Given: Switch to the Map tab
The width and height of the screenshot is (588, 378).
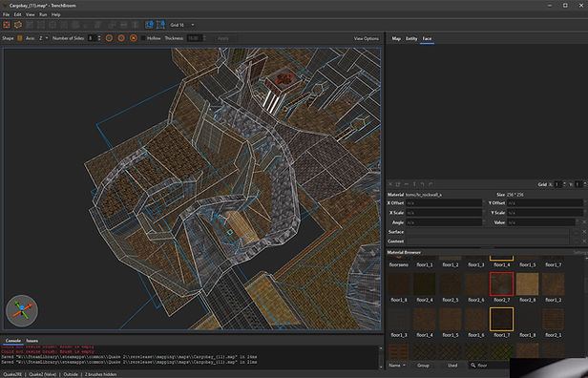Looking at the screenshot, I should pos(396,38).
